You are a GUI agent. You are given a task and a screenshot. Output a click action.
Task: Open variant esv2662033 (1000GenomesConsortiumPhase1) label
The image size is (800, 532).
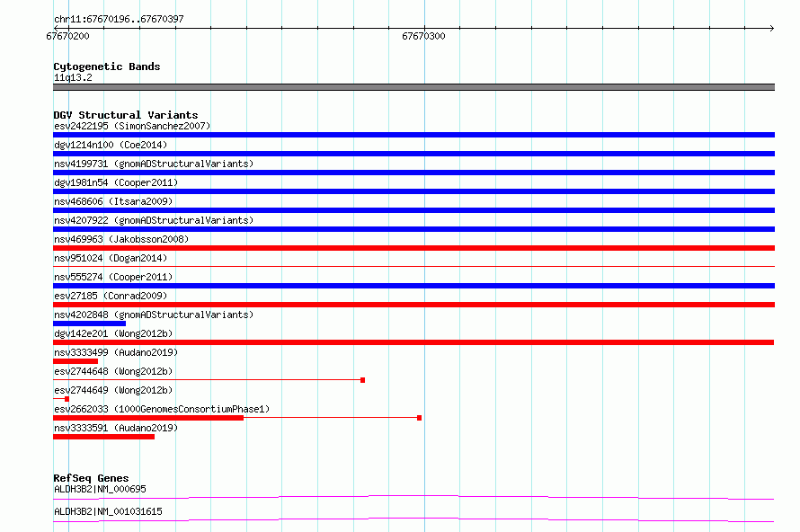click(x=162, y=409)
